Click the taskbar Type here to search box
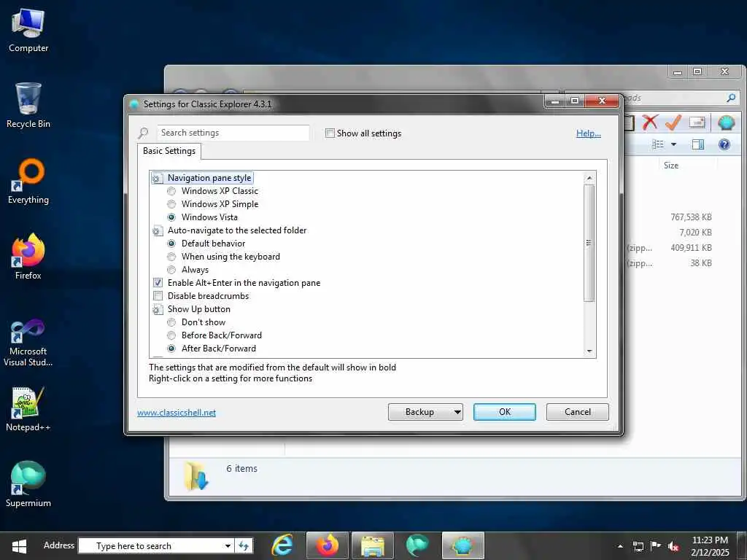This screenshot has width=747, height=560. (x=150, y=545)
